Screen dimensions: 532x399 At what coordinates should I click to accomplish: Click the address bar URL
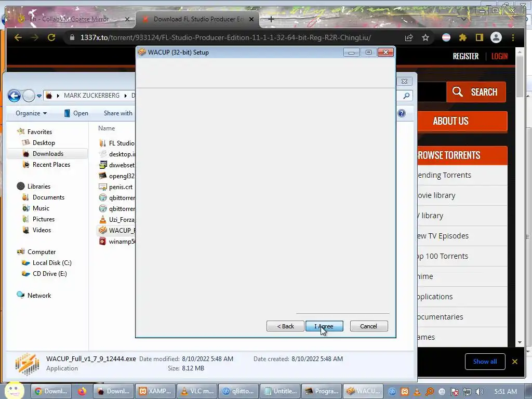[225, 37]
